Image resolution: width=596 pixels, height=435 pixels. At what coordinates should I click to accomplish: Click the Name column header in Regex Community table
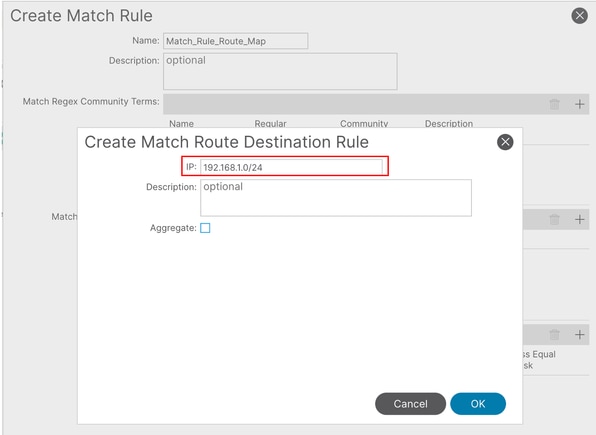point(181,124)
